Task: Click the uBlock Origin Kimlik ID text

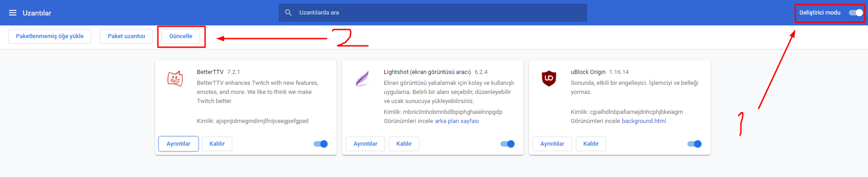Action: 627,112
